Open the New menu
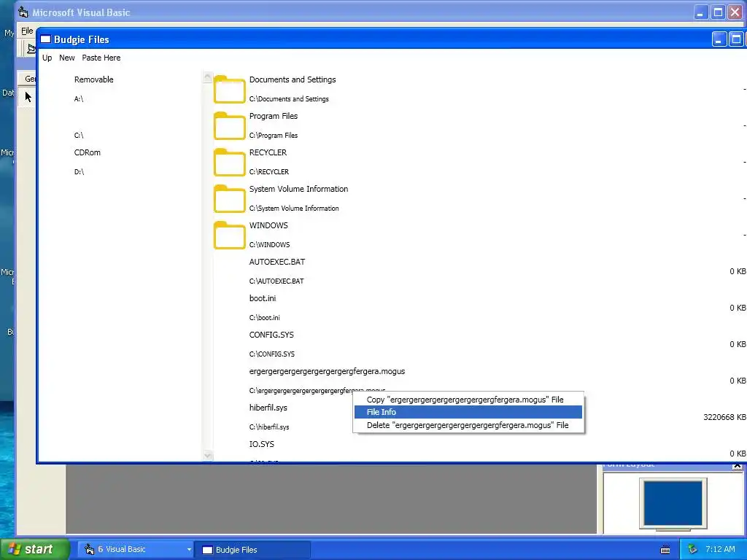The height and width of the screenshot is (560, 747). point(66,58)
